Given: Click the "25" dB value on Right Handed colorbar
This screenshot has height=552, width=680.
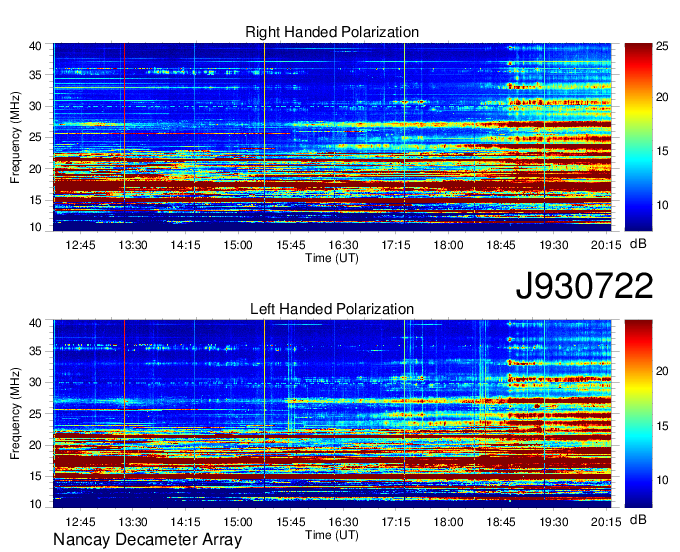Looking at the screenshot, I should (x=662, y=46).
